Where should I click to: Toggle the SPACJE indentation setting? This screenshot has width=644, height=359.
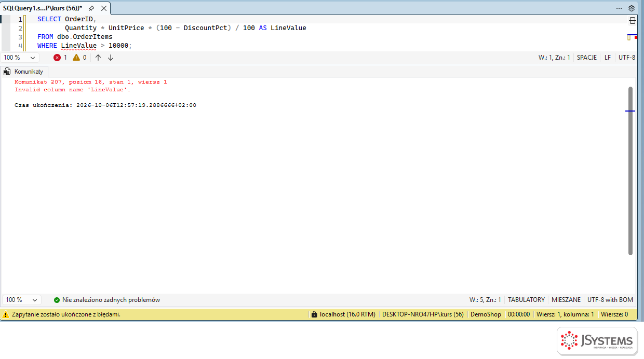point(587,58)
